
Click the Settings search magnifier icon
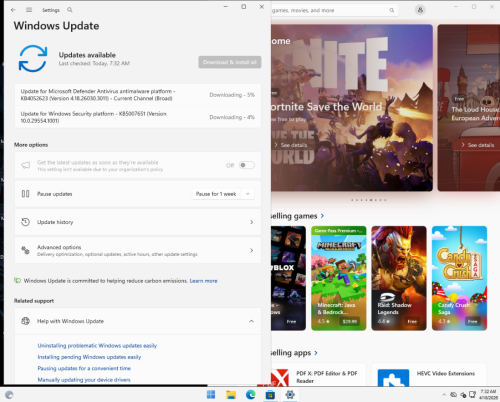click(x=70, y=10)
